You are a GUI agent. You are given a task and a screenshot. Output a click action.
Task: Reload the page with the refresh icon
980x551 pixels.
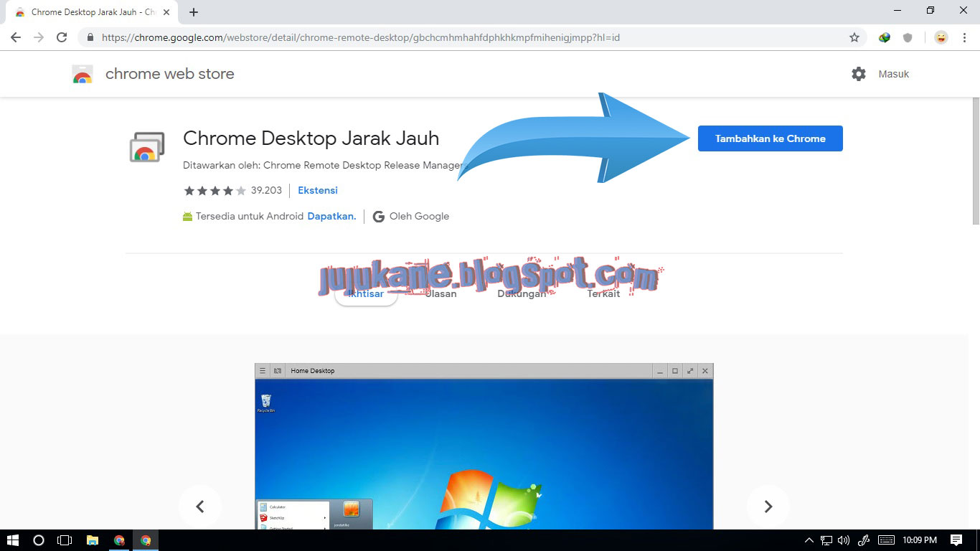pos(61,37)
